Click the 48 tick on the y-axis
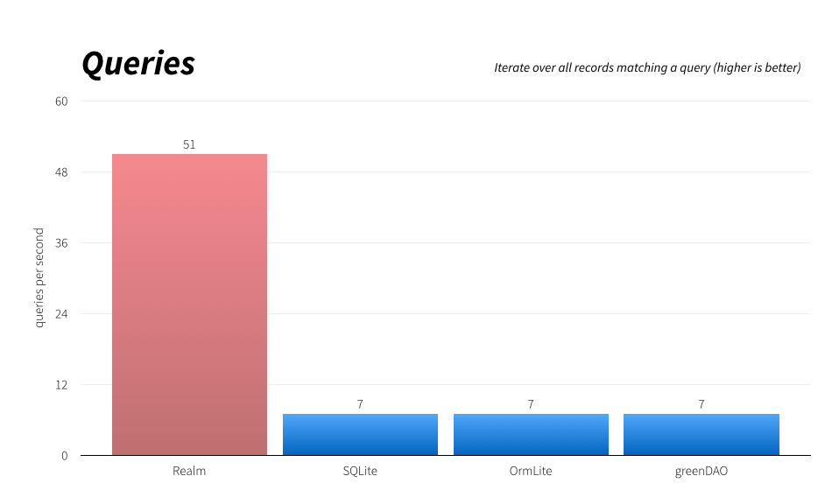The width and height of the screenshot is (832, 504). click(61, 172)
